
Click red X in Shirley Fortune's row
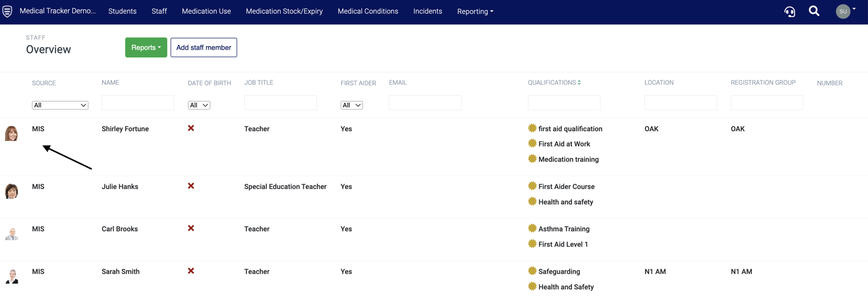pos(191,128)
